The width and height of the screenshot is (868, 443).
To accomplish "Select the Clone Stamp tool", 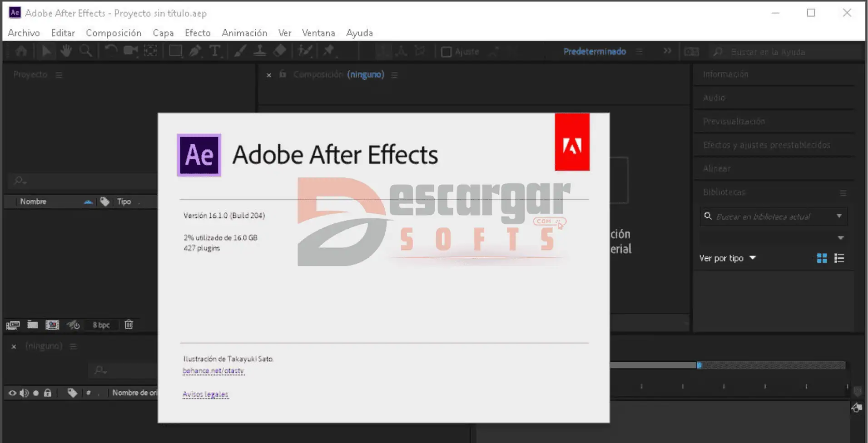I will (x=260, y=51).
